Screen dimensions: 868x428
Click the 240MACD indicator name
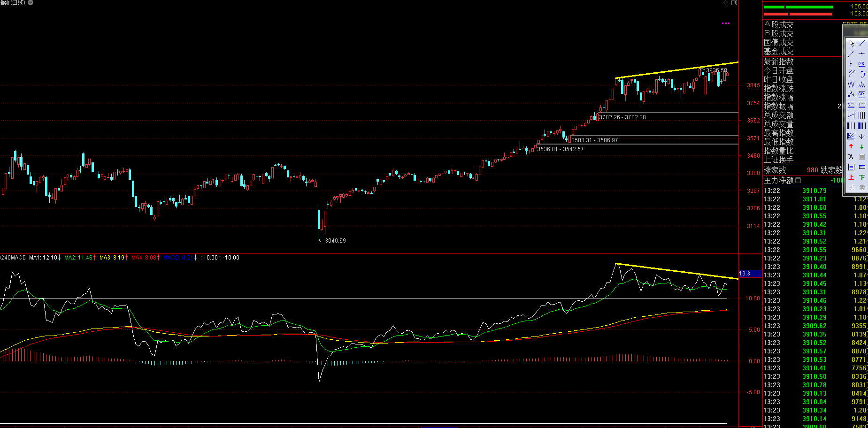[x=13, y=258]
